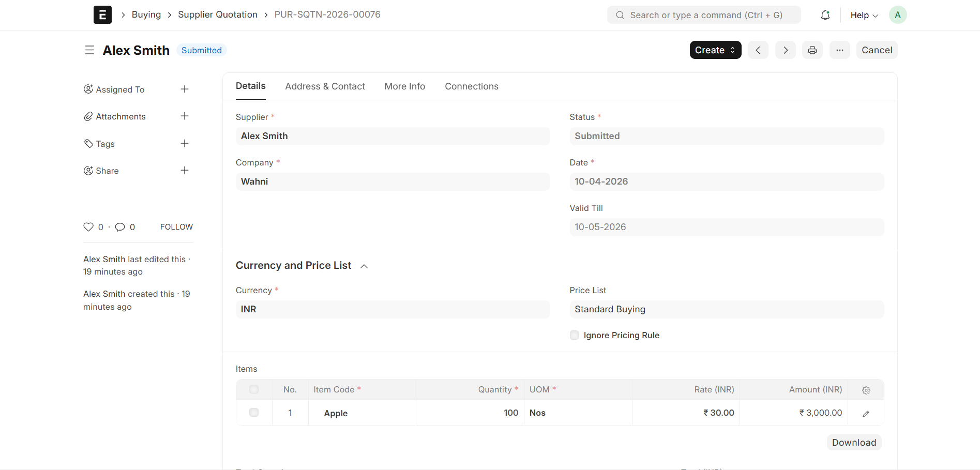Image resolution: width=980 pixels, height=470 pixels.
Task: Click the print icon button
Action: click(812, 50)
